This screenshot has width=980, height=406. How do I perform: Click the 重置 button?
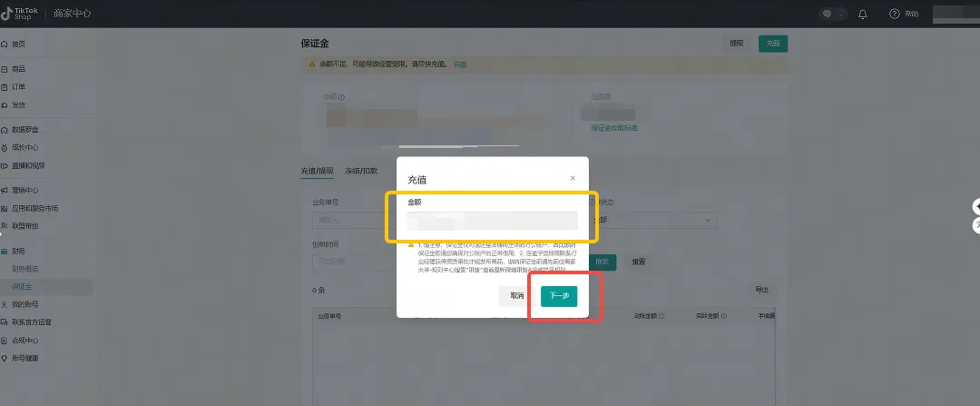point(639,262)
